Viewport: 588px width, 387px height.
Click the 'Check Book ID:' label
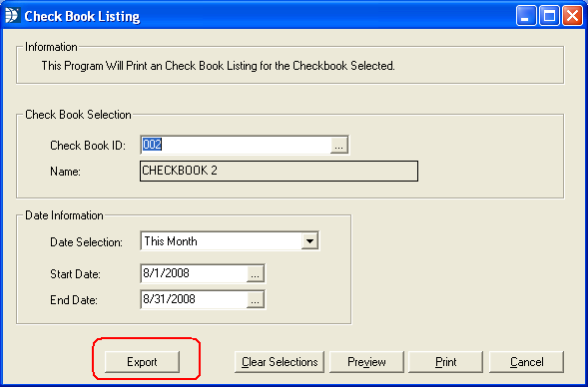pyautogui.click(x=88, y=146)
